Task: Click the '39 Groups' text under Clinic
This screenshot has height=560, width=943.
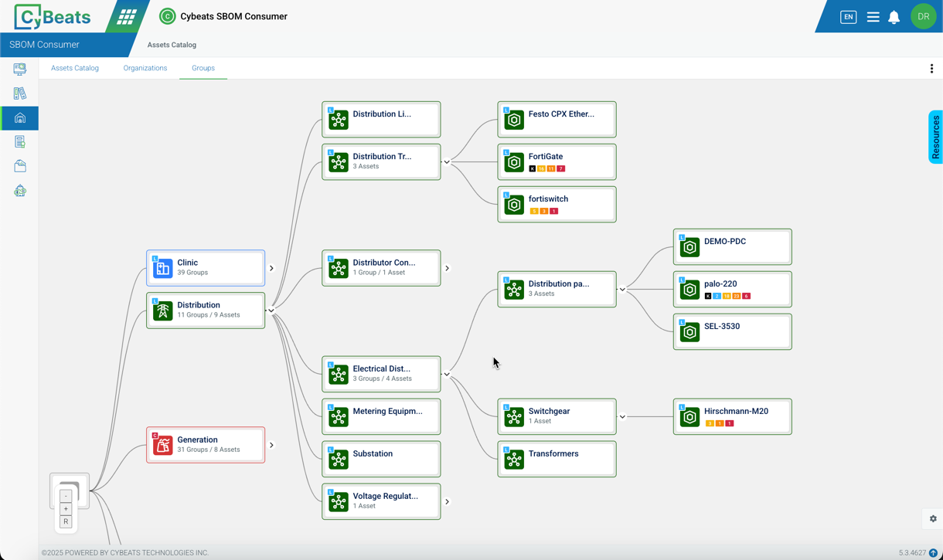Action: point(192,273)
